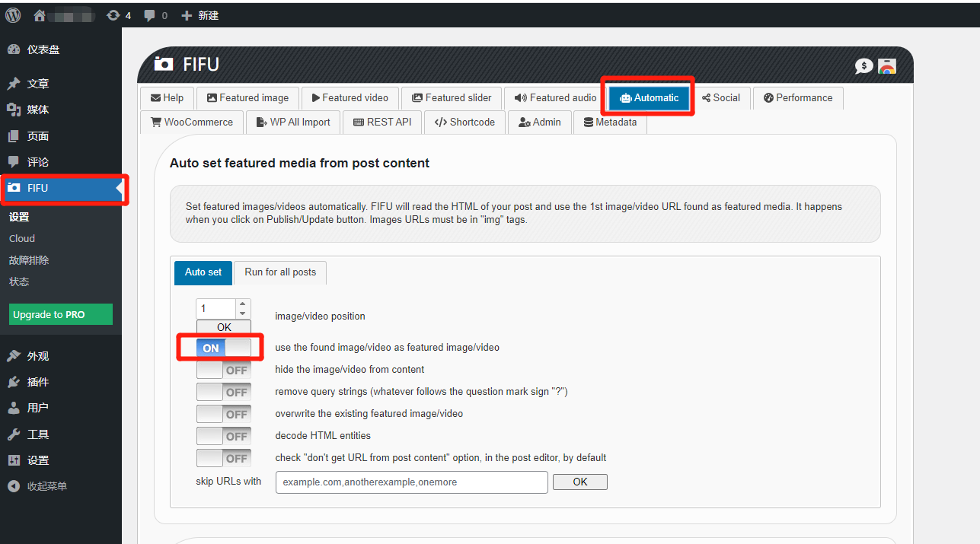980x544 pixels.
Task: Toggle decode HTML entities switch
Action: pos(223,436)
